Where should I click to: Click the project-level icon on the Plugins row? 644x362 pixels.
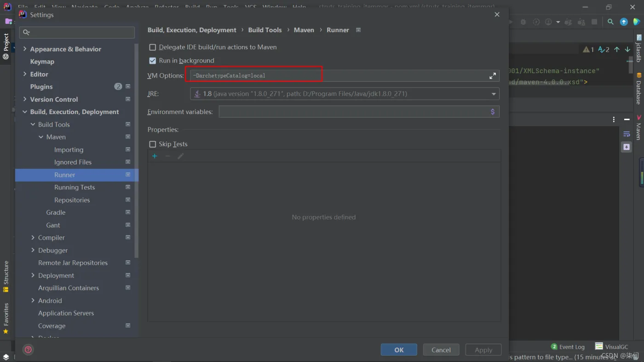click(x=128, y=86)
